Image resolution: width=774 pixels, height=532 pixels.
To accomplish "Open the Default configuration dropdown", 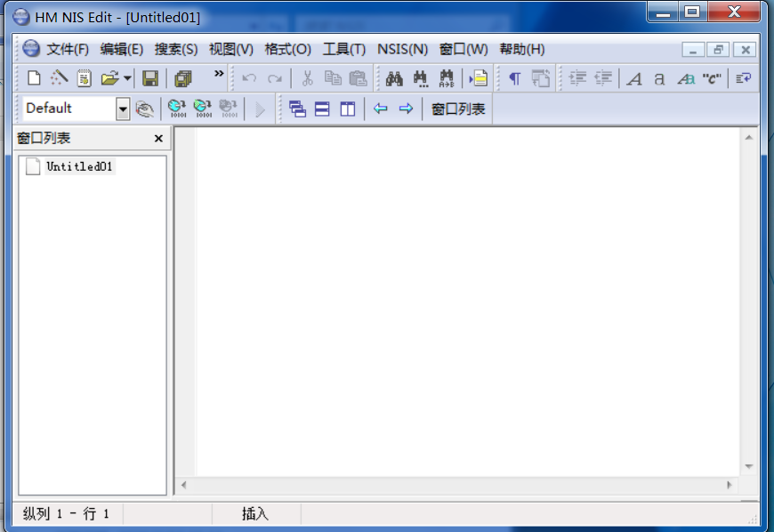I will click(123, 109).
